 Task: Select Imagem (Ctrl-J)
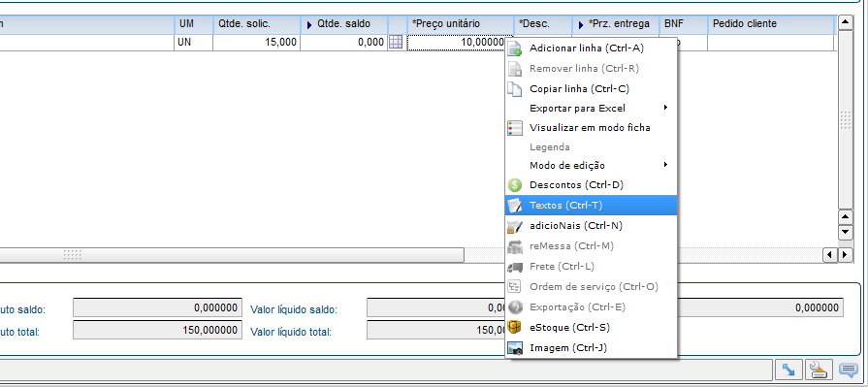592,347
